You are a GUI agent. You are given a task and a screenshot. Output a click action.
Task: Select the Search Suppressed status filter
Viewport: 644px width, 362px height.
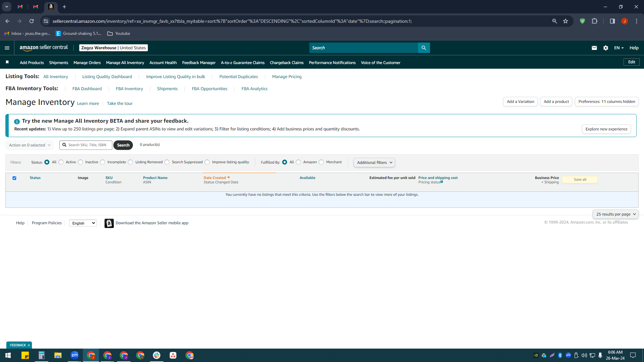point(167,162)
